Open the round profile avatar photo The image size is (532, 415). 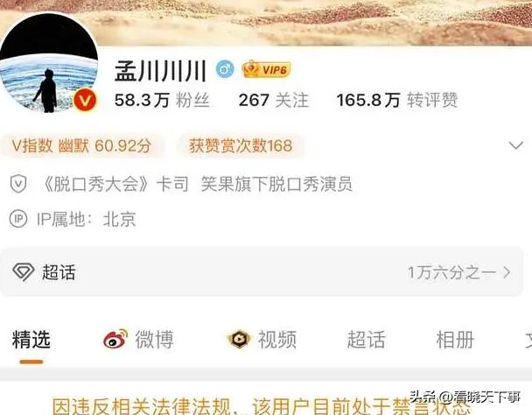pyautogui.click(x=48, y=63)
